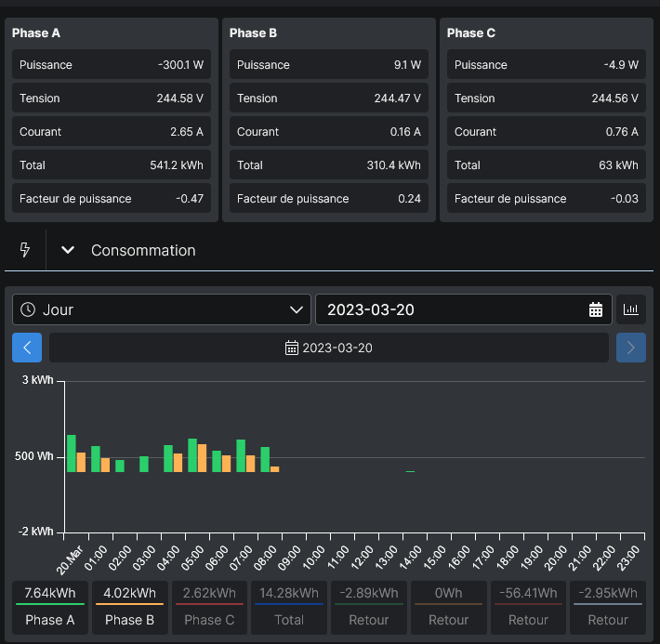Toggle Phase B series 4.02kWh legend
660x644 pixels.
coord(129,608)
